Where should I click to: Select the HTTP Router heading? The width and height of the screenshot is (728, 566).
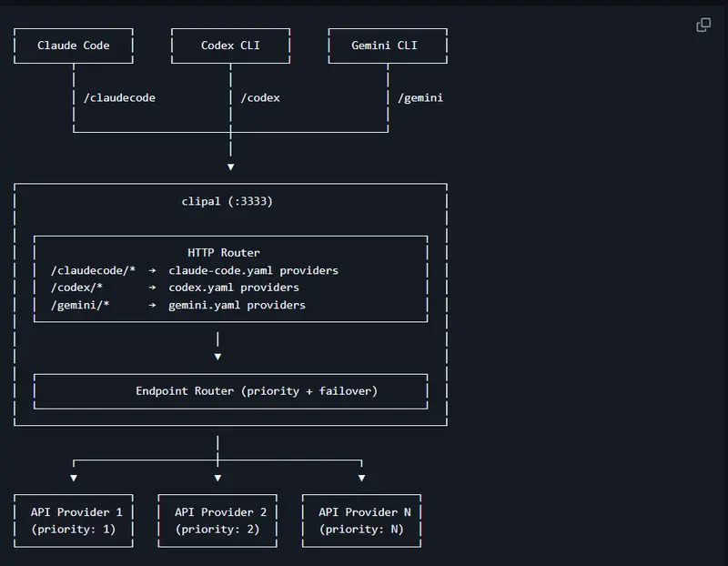tap(224, 253)
